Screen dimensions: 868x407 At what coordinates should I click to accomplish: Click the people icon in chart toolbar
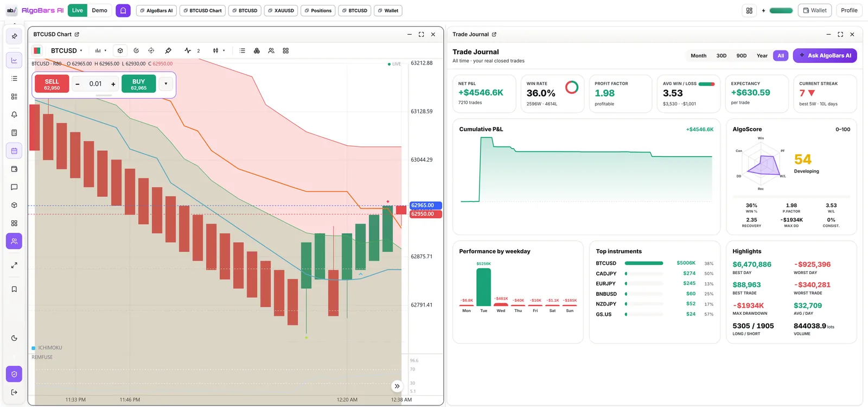271,50
